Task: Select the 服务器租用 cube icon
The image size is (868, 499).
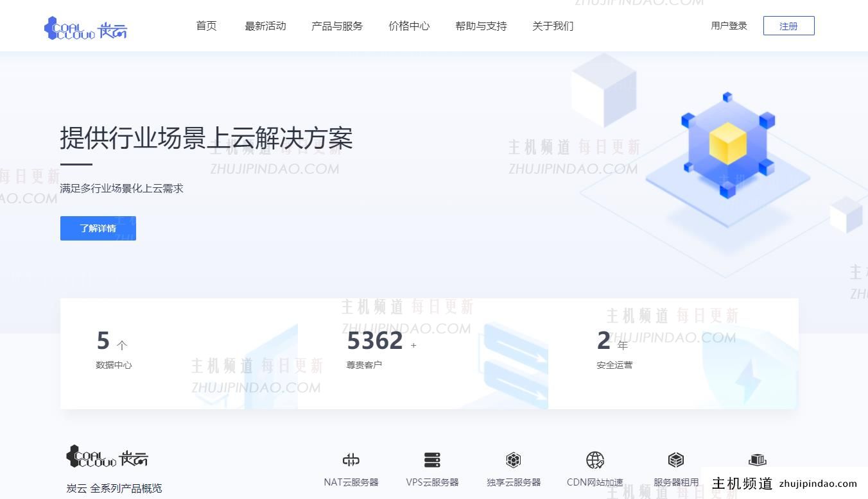Action: 676,460
